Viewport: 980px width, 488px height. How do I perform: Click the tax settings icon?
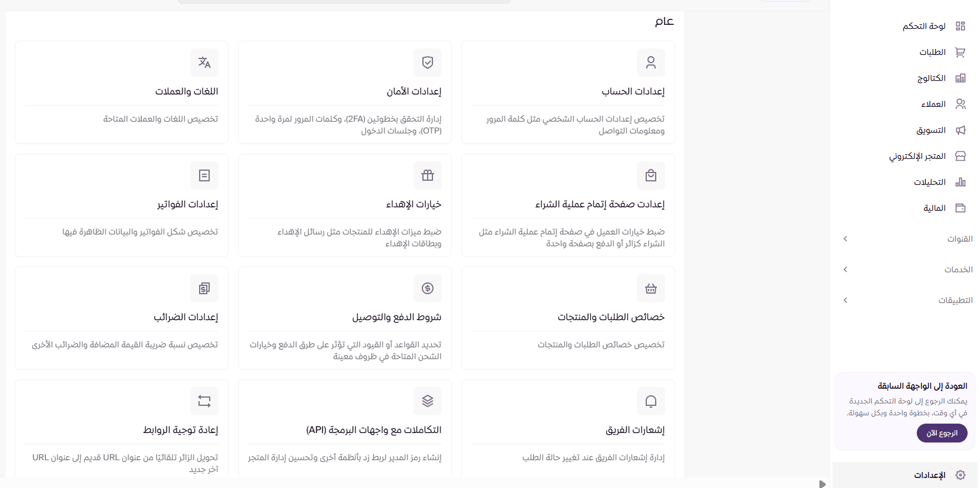[x=204, y=288]
